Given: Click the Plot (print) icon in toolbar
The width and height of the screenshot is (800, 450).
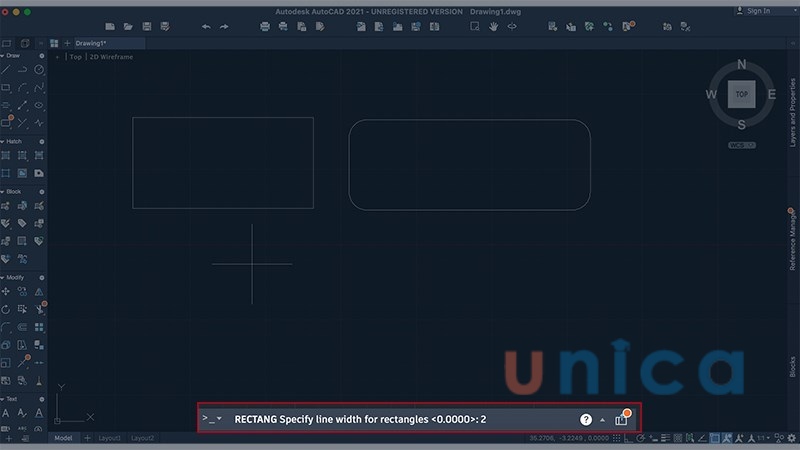Looking at the screenshot, I should click(265, 26).
